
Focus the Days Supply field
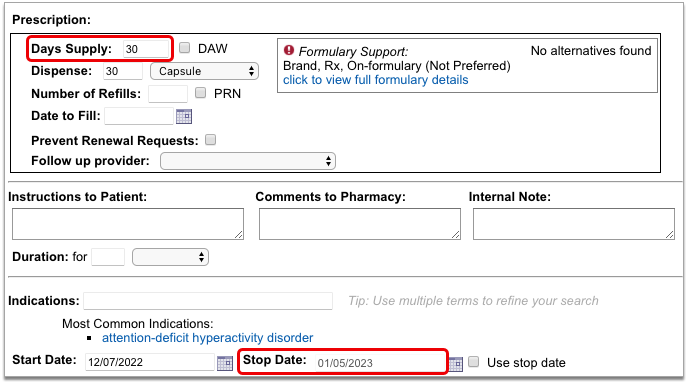point(146,49)
